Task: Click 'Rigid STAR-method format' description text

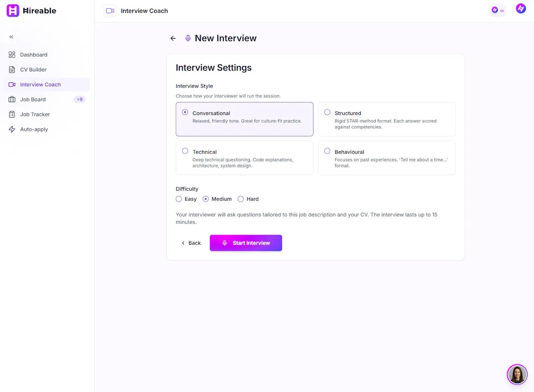Action: point(385,124)
